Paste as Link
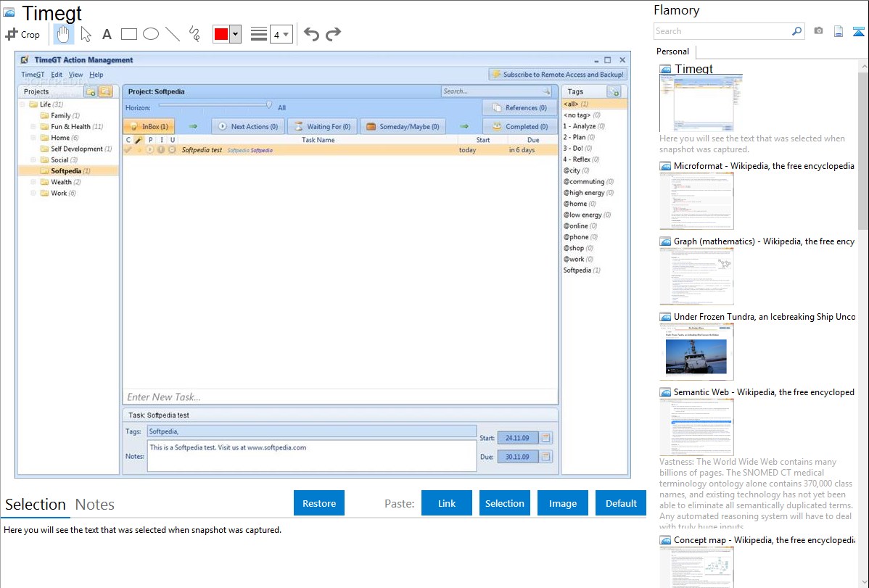The image size is (869, 588). pyautogui.click(x=447, y=503)
